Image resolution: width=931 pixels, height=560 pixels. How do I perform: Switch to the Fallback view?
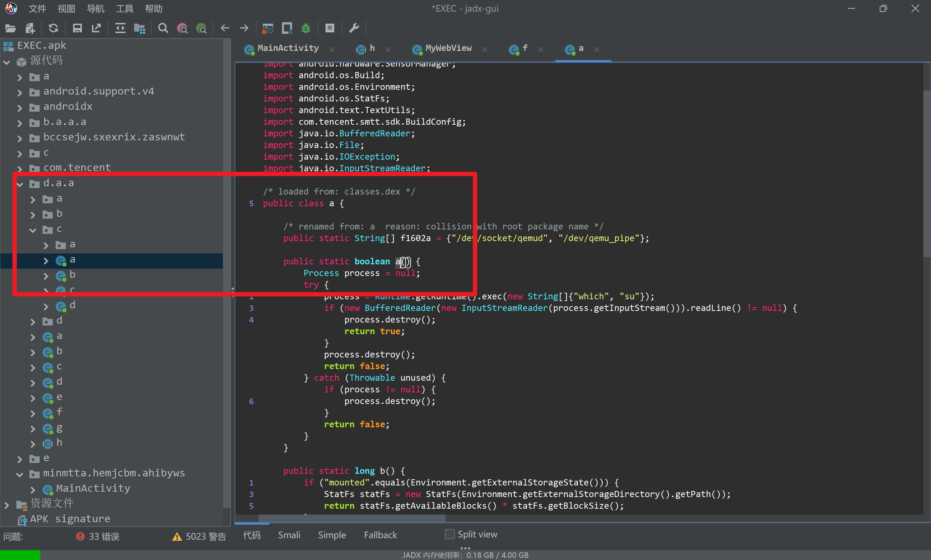click(380, 535)
